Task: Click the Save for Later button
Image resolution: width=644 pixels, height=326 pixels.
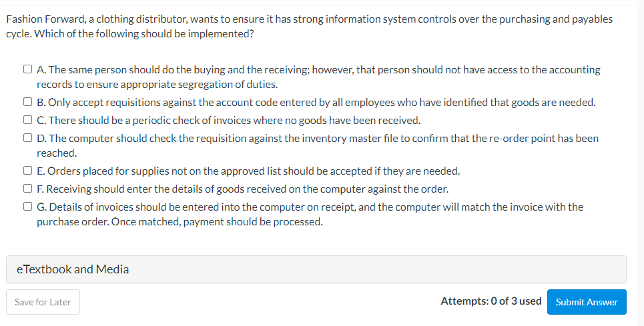Action: click(43, 302)
